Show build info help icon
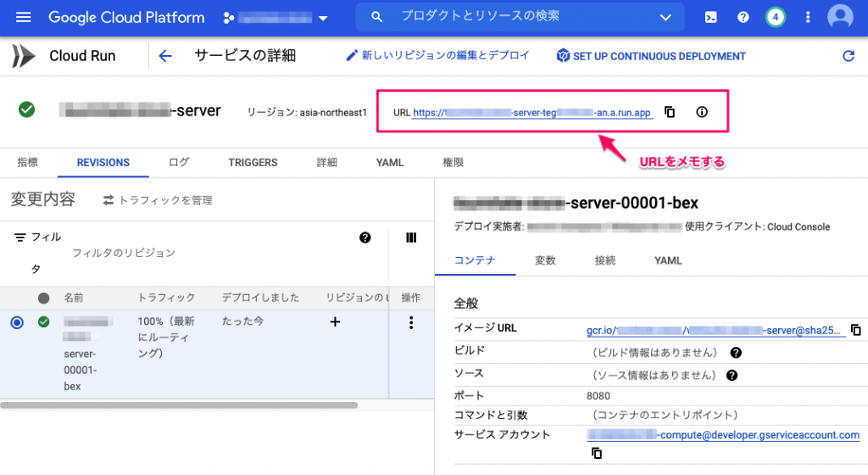Image resolution: width=868 pixels, height=475 pixels. point(736,353)
